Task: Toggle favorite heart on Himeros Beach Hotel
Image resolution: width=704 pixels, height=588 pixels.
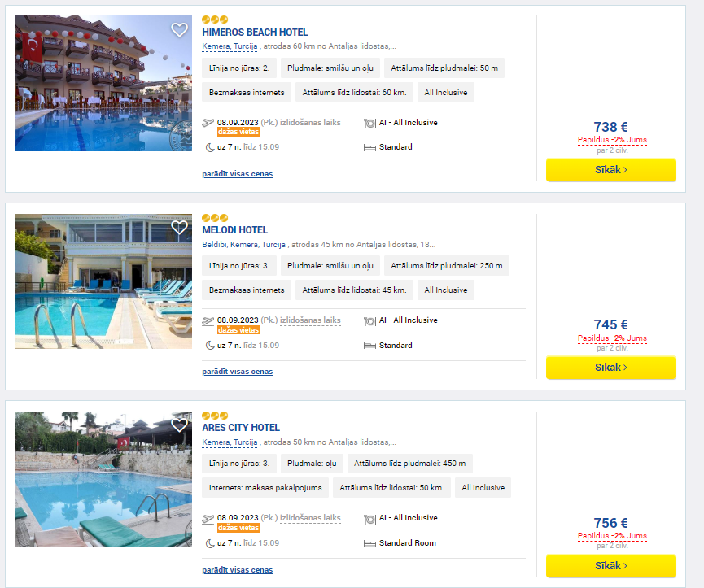Action: (x=179, y=30)
